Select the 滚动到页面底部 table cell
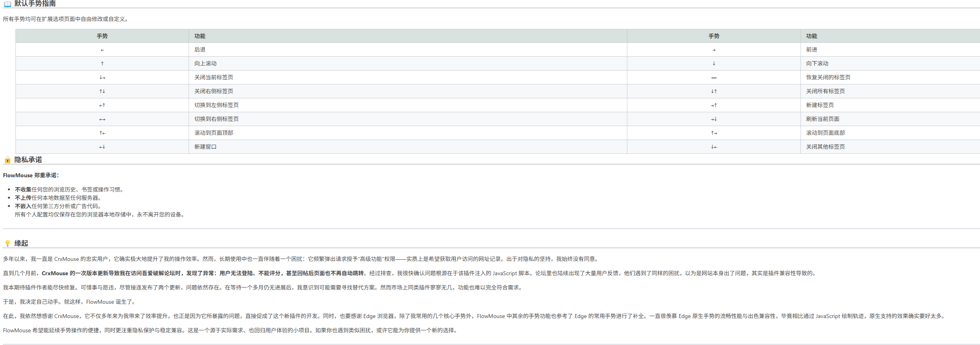The image size is (980, 345). (x=825, y=133)
